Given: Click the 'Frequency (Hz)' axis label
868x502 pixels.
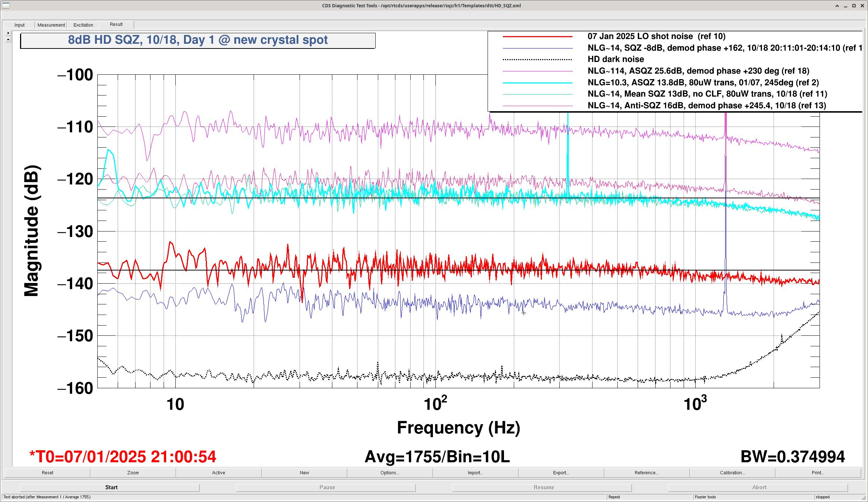Looking at the screenshot, I should pyautogui.click(x=458, y=428).
